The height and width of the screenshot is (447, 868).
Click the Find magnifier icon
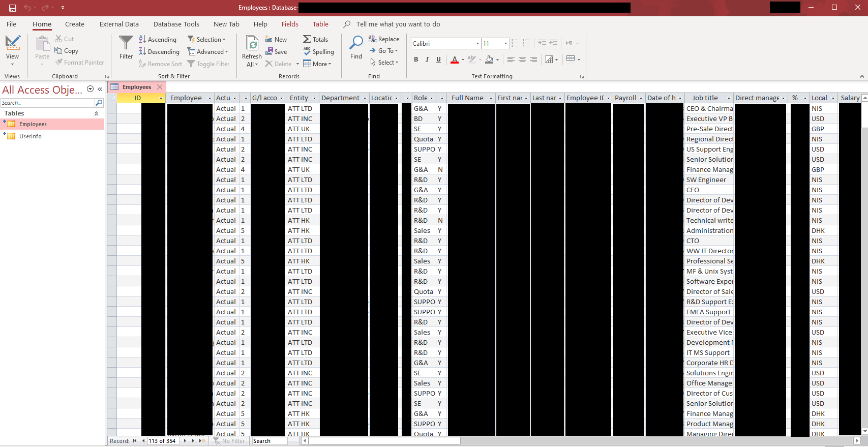tap(356, 43)
